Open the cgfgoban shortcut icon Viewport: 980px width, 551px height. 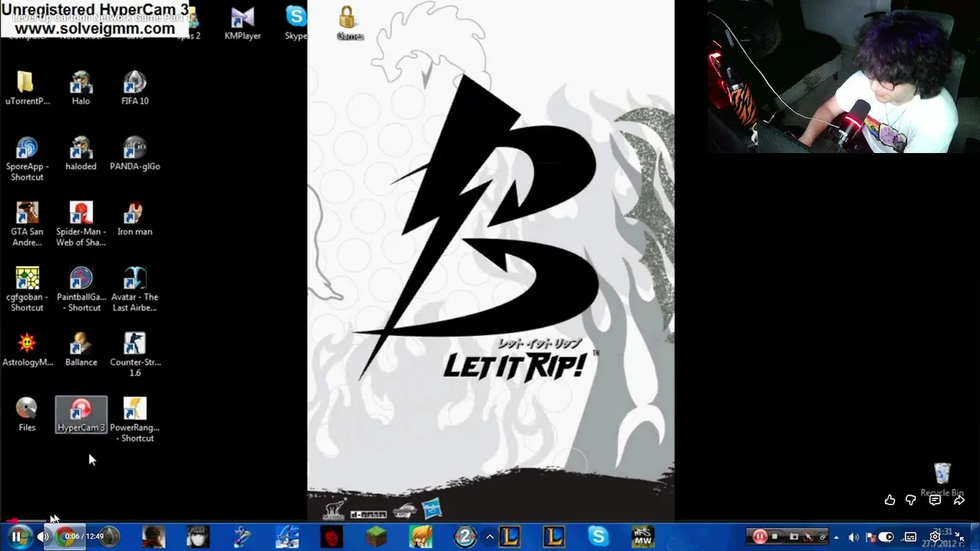coord(27,289)
